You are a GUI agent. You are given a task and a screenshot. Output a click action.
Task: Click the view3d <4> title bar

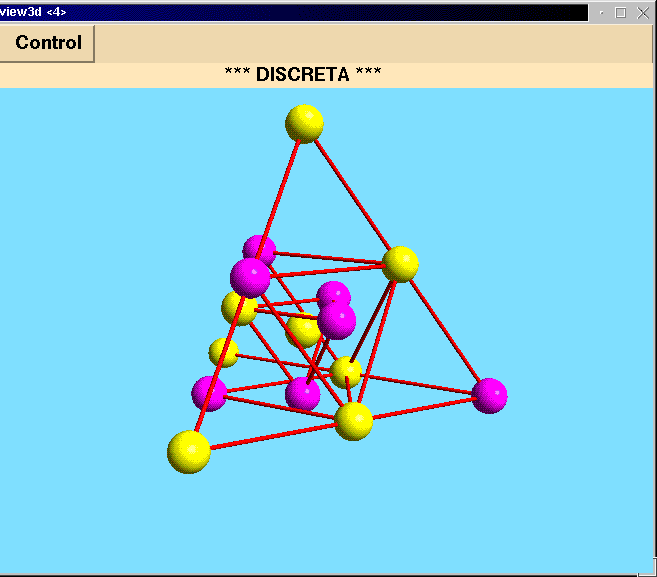point(293,13)
